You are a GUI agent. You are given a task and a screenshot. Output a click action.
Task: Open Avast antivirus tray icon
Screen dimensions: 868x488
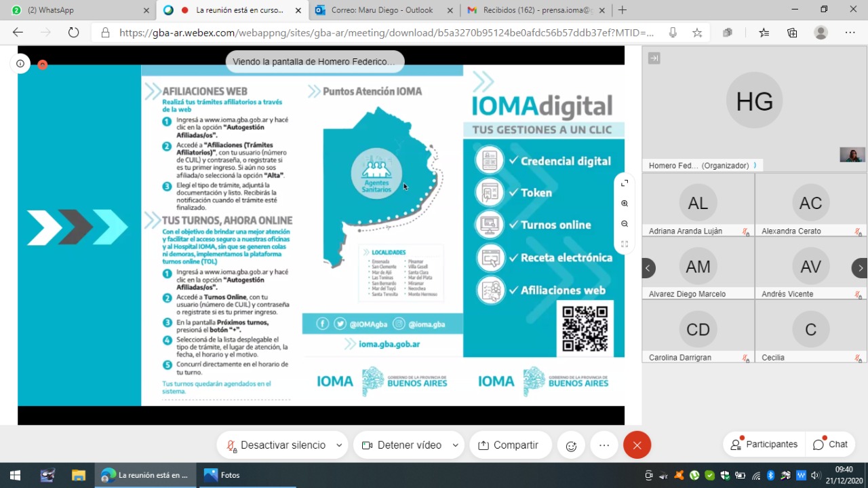click(680, 475)
